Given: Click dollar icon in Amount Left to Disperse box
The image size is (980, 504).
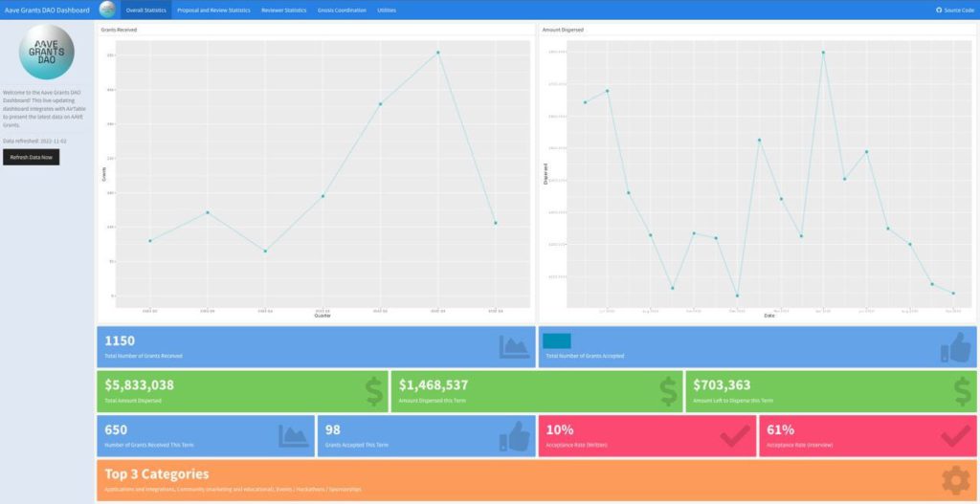Looking at the screenshot, I should click(x=963, y=391).
